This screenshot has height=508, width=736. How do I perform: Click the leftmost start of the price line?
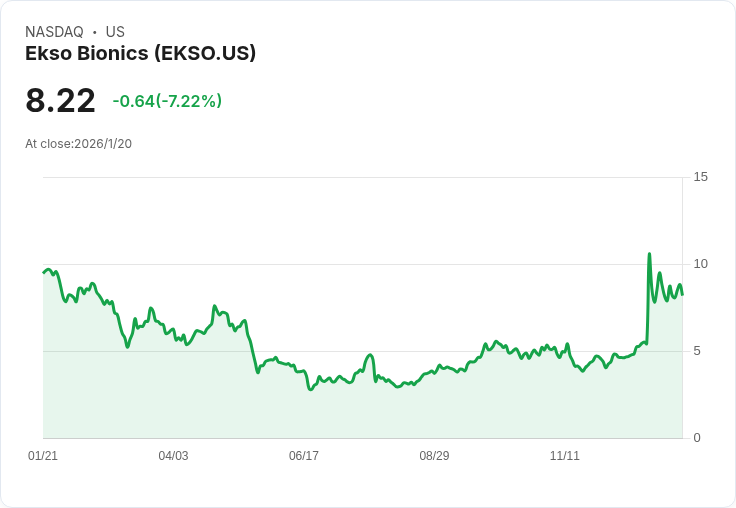44,272
